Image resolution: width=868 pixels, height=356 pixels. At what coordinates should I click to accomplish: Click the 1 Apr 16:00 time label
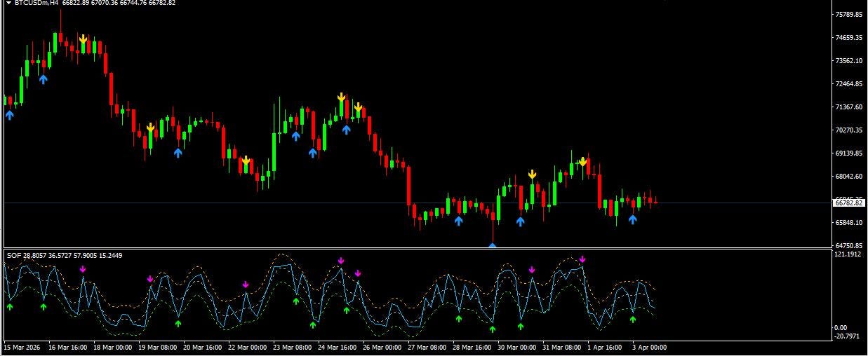pyautogui.click(x=606, y=348)
